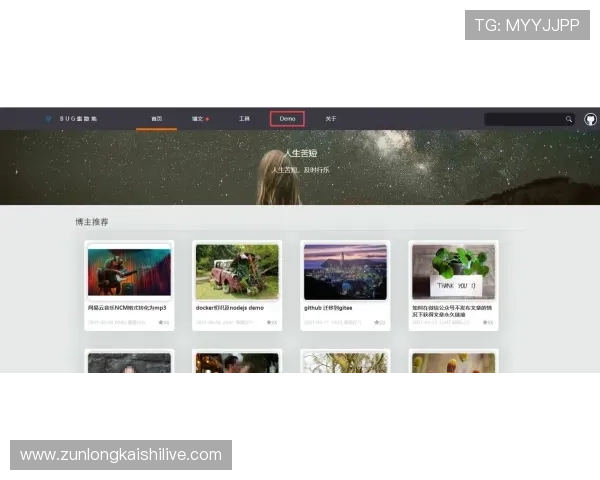The width and height of the screenshot is (600, 480).
Task: Open the THANK YOU plant thumbnail
Action: coord(453,271)
